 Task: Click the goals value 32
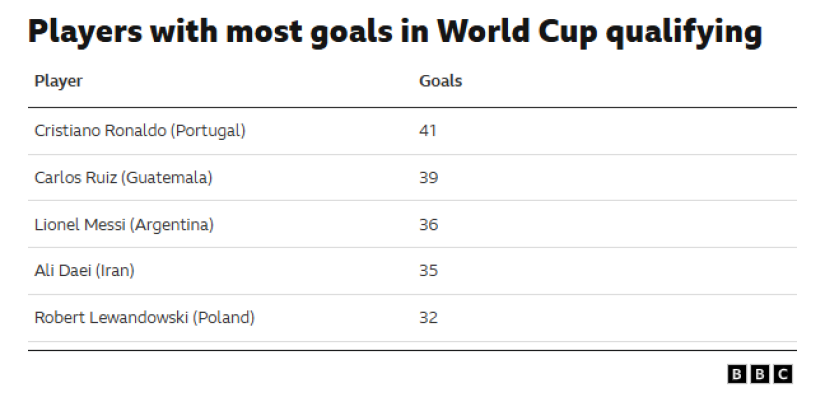428,318
